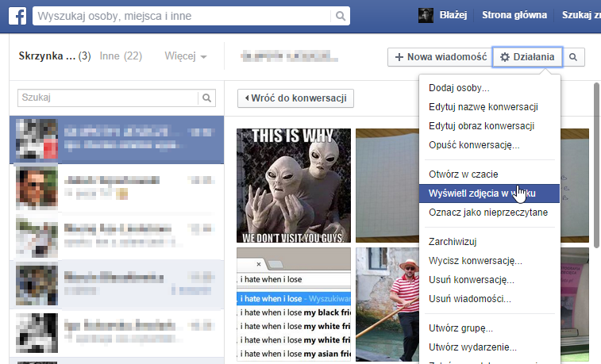The width and height of the screenshot is (601, 364).
Task: Choose Utwórz wydarzenie...
Action: (x=489, y=347)
